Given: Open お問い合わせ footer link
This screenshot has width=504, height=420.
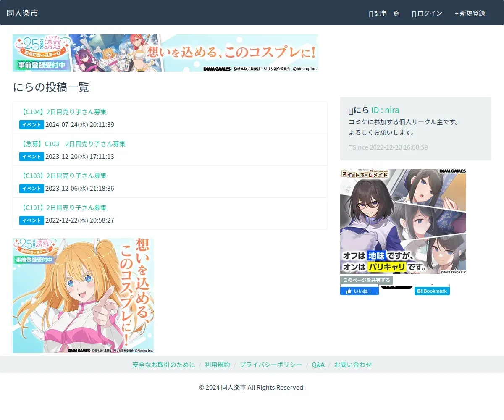Looking at the screenshot, I should (353, 365).
